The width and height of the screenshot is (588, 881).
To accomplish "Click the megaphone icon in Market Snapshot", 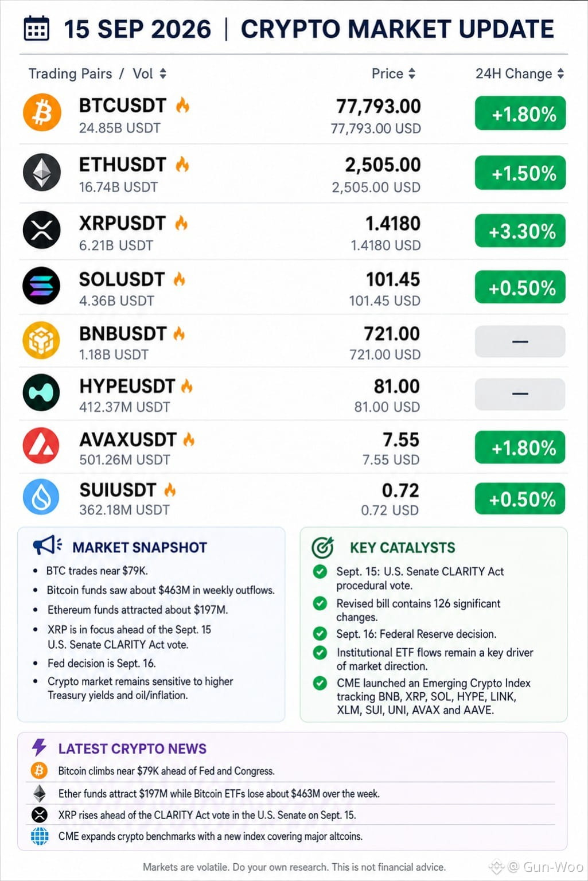I will (x=47, y=545).
